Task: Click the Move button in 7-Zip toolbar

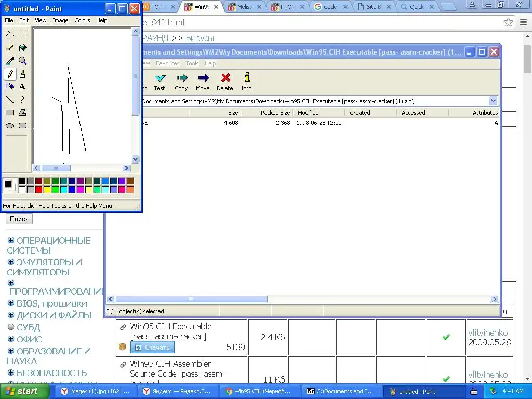Action: click(x=203, y=82)
